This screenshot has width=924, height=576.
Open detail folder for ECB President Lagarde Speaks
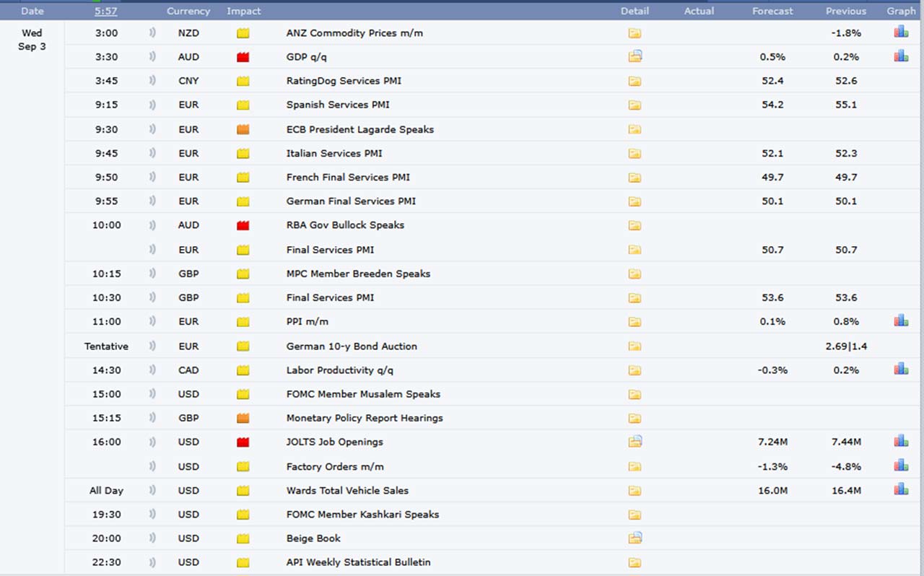click(x=635, y=129)
